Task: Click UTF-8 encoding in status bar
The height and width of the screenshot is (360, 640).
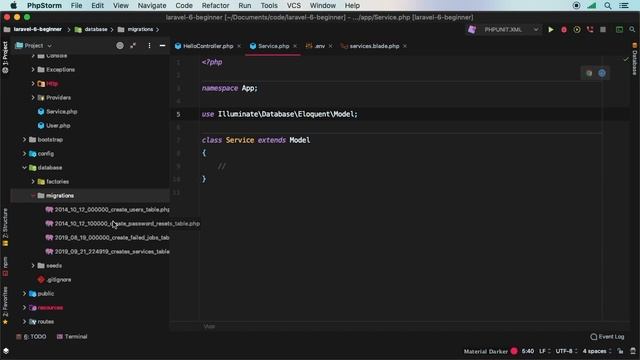Action: pos(566,351)
